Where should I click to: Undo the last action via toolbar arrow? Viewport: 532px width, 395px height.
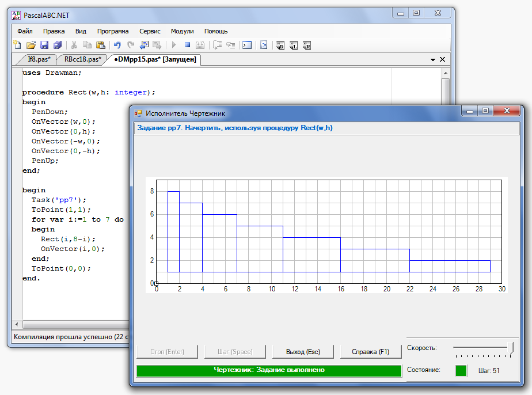tap(117, 45)
